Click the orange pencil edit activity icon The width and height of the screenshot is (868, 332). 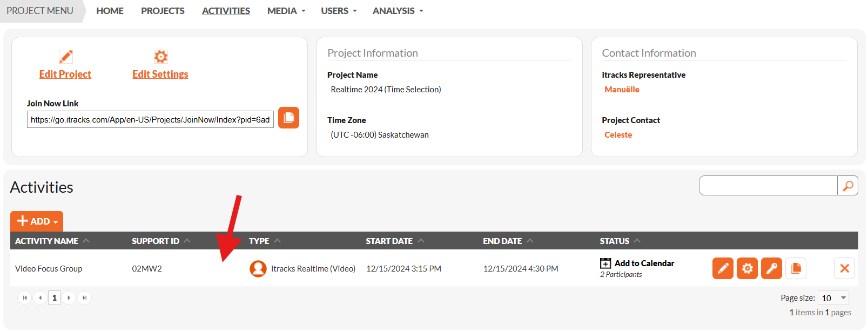[x=723, y=268]
